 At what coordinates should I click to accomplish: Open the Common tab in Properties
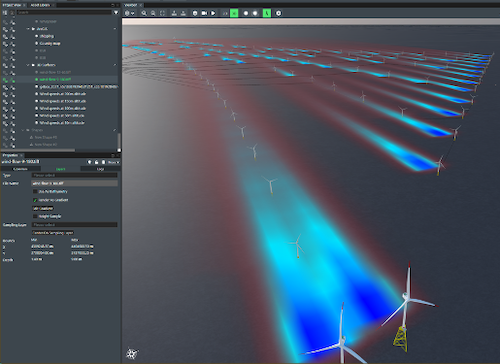[x=20, y=169]
